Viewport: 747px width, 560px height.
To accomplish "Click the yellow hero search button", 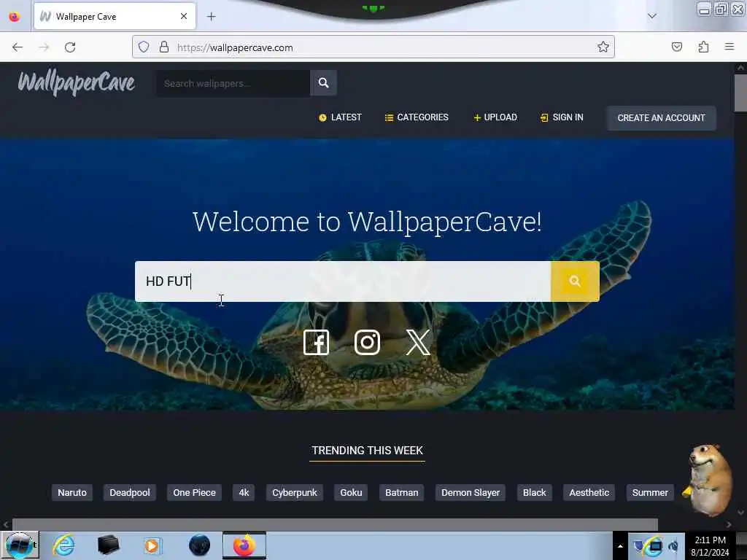I will (x=575, y=281).
